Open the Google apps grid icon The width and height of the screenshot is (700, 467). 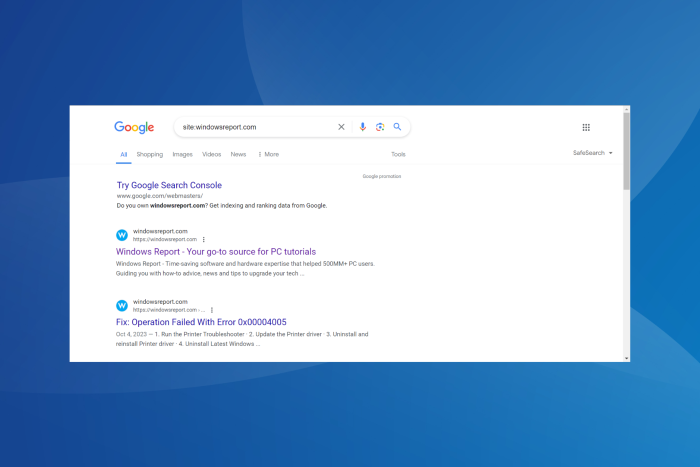[586, 128]
